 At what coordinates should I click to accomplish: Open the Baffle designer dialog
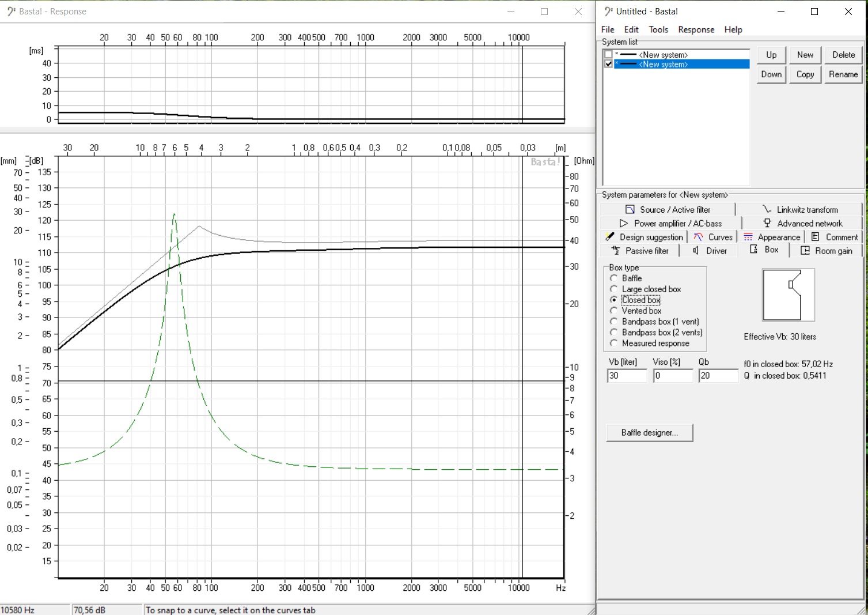[x=650, y=433]
